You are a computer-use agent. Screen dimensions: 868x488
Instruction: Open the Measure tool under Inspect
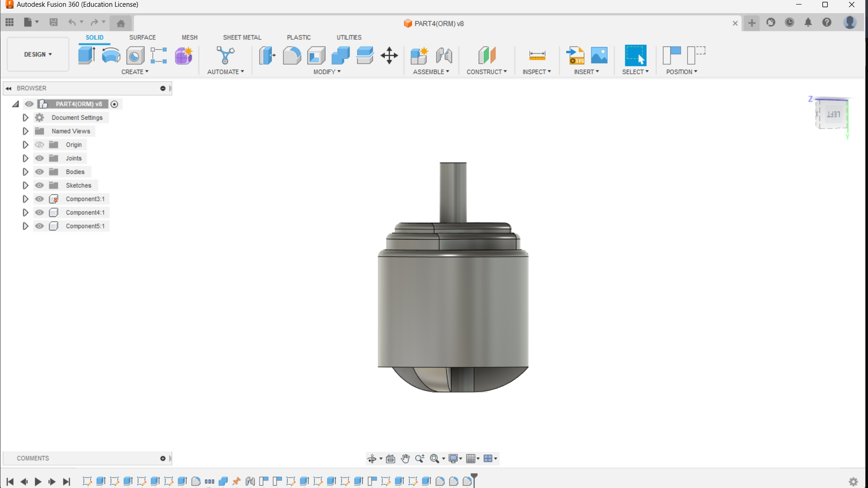pos(537,55)
